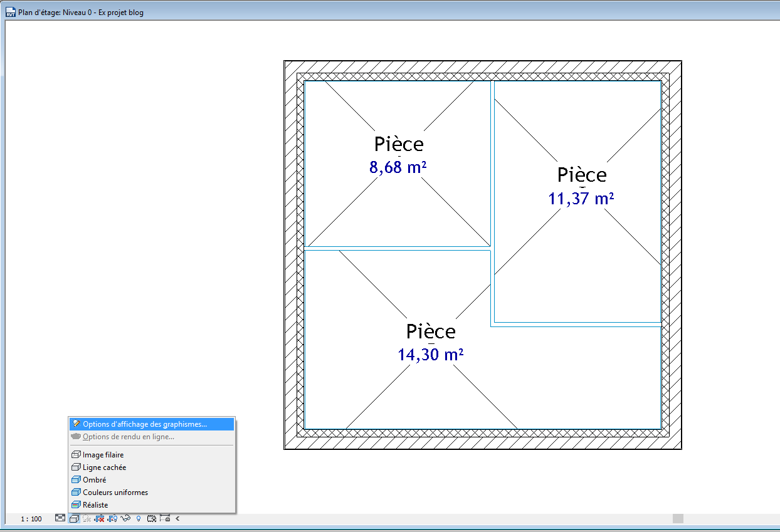
Task: Click the crop view icon
Action: [x=99, y=518]
